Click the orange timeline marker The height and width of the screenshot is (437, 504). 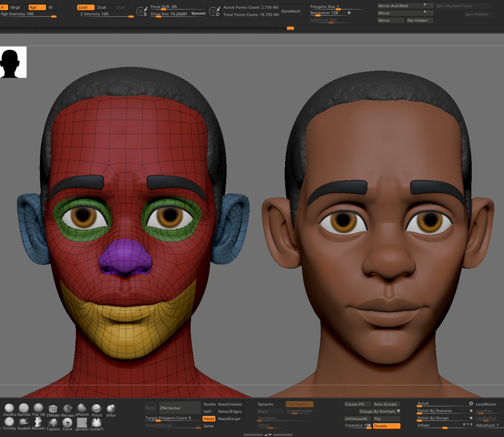[x=290, y=28]
